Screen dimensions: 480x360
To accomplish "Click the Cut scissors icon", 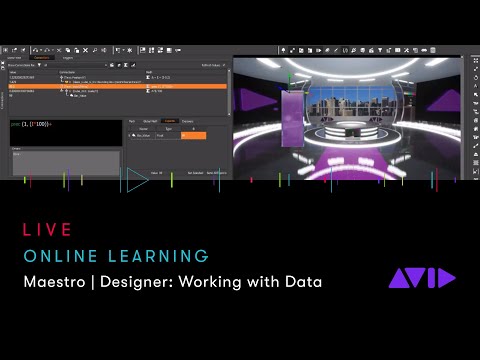I will tap(59, 50).
